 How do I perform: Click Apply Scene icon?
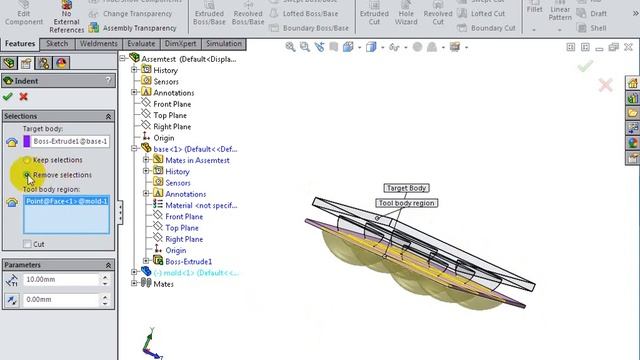[432, 47]
